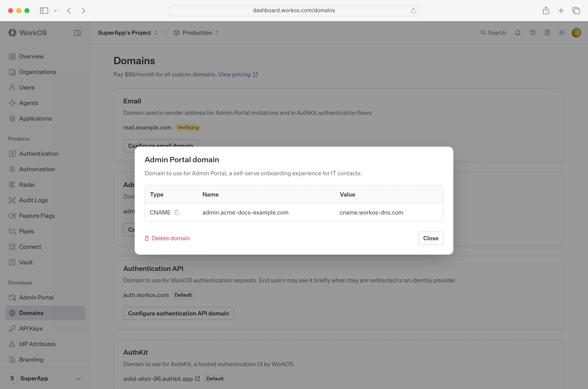Go forward in browser history
This screenshot has height=389, width=588.
(83, 11)
